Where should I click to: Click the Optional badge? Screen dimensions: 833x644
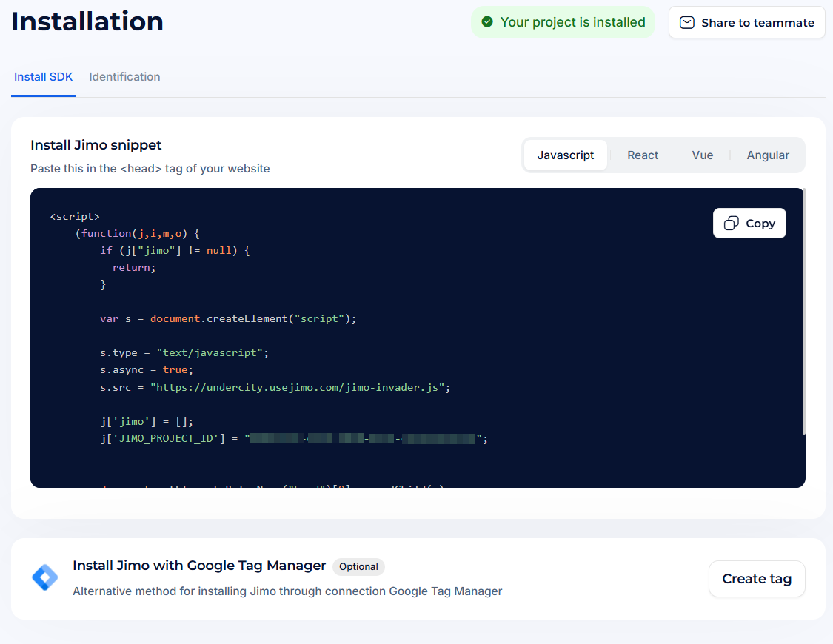coord(358,567)
